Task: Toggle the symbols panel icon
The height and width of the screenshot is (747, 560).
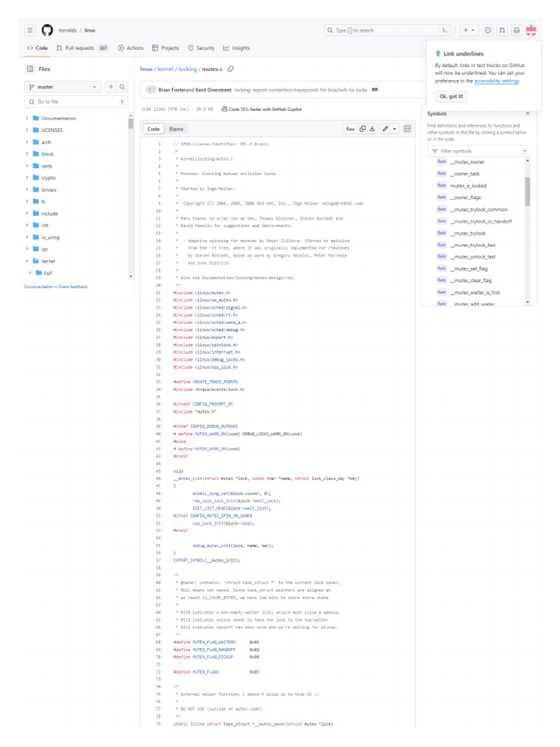Action: point(407,128)
